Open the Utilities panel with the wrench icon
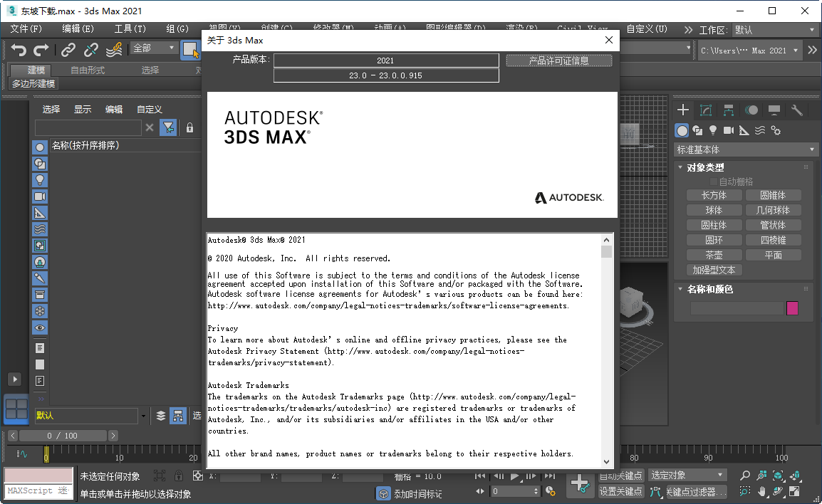This screenshot has height=504, width=822. (797, 110)
